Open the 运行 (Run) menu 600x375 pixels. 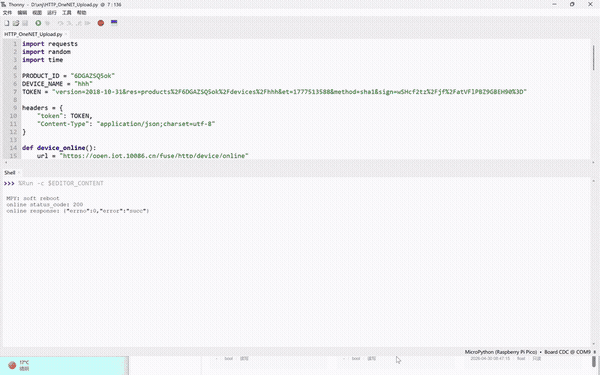(x=52, y=13)
